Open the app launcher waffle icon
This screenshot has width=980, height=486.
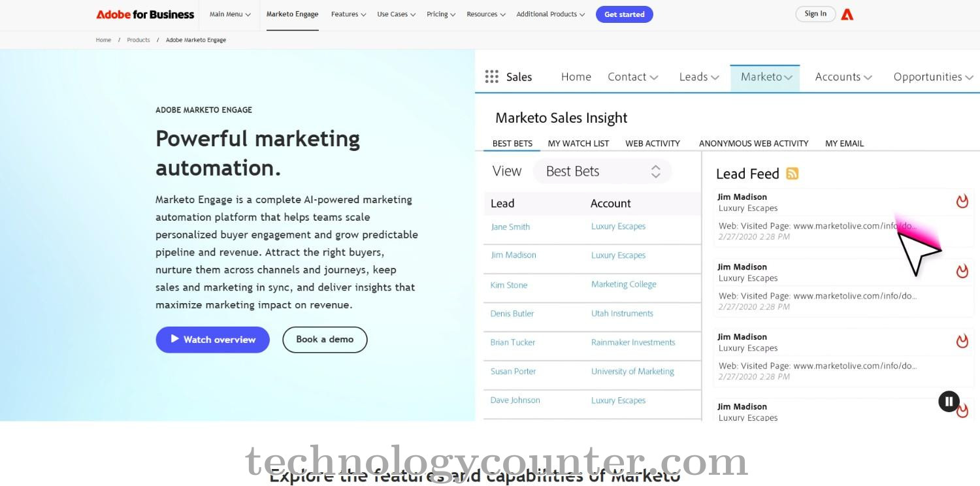(x=491, y=76)
